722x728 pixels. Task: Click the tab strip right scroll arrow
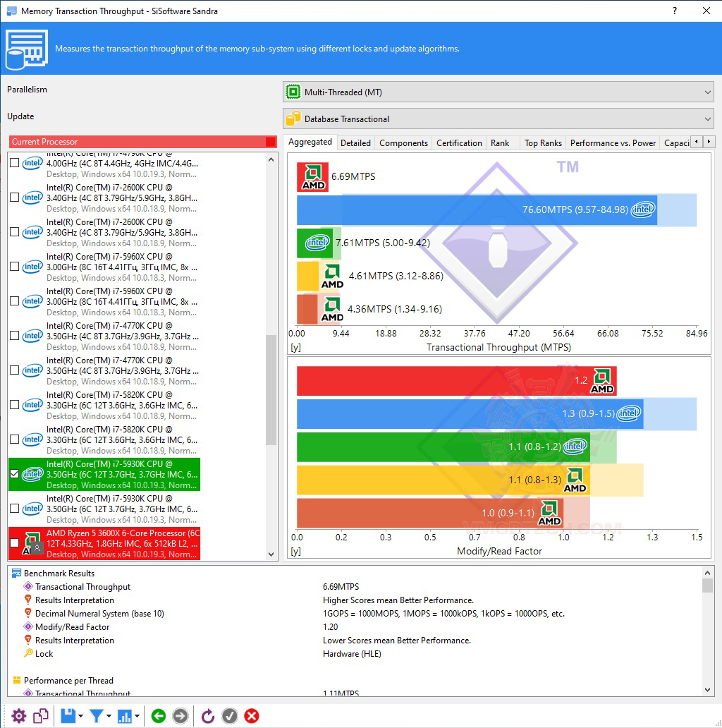point(709,142)
